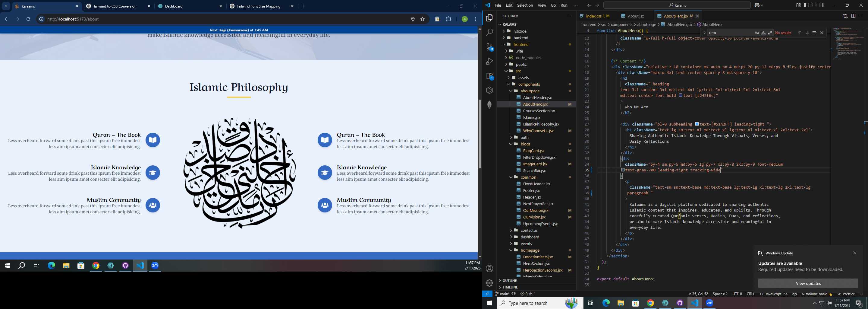Viewport: 868px width, 309px height.
Task: Click the synchronize changes icon in the status bar
Action: coord(514,294)
